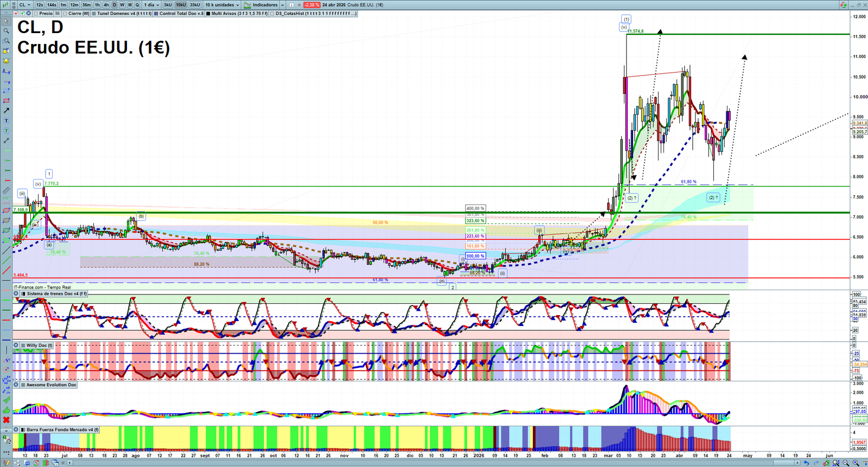Click the zoom-in magnifier at bottom right
This screenshot has width=868, height=467.
[856, 463]
